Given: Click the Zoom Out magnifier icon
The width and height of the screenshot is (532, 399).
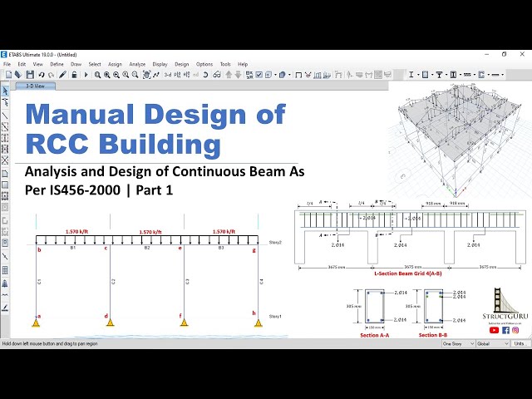Looking at the screenshot, I should (135, 75).
